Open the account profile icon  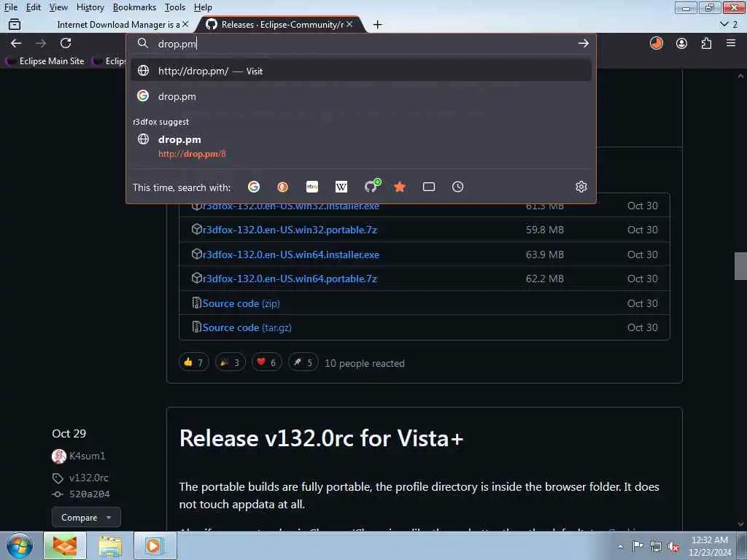682,43
